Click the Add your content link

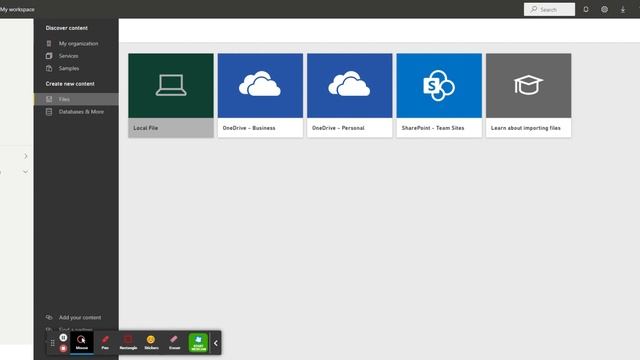pos(80,318)
